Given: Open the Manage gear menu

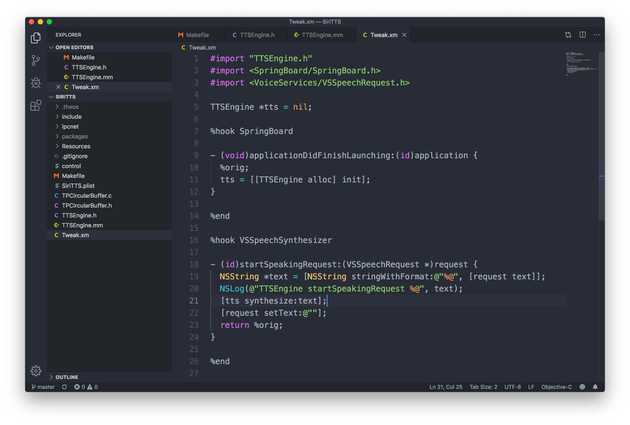Looking at the screenshot, I should 36,370.
